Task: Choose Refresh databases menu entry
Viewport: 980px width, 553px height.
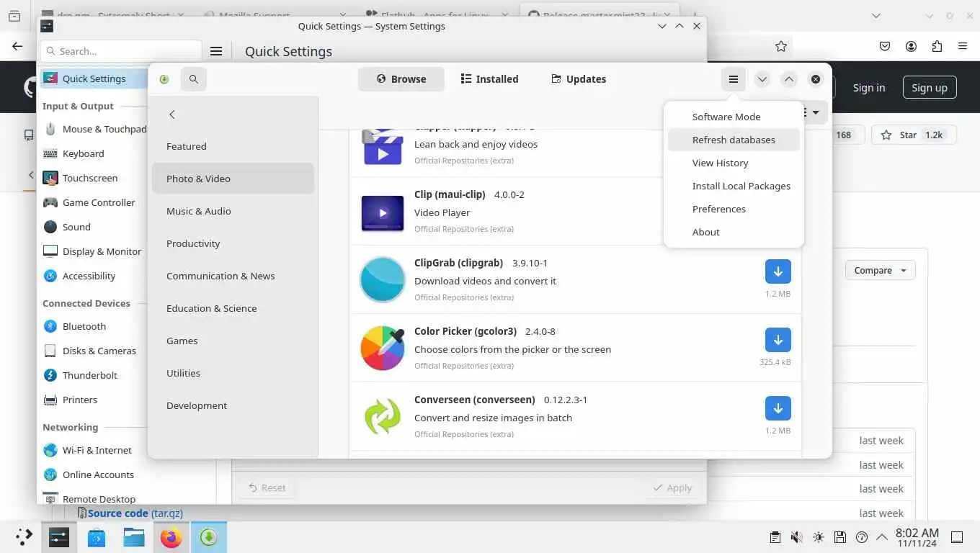Action: pos(734,140)
